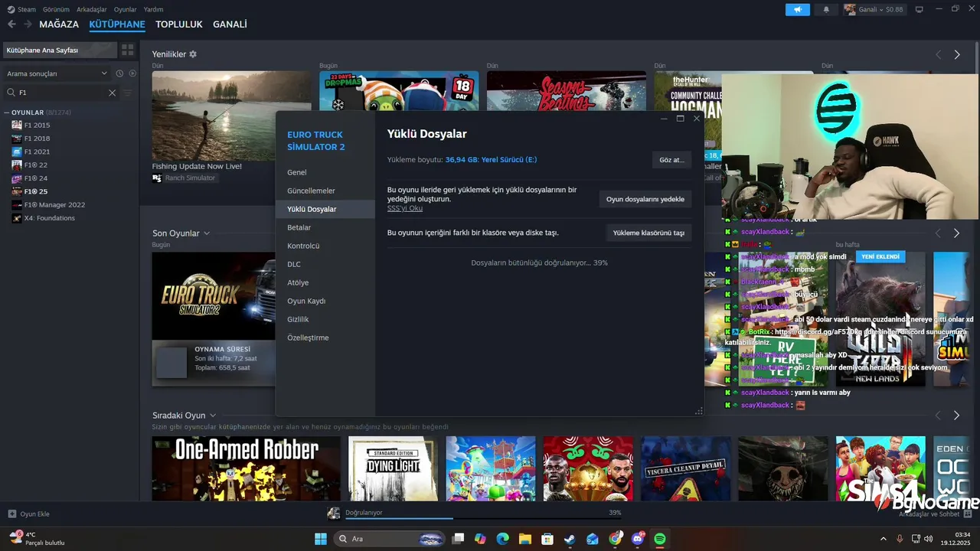
Task: Show hidden system tray icons chevron
Action: (883, 539)
